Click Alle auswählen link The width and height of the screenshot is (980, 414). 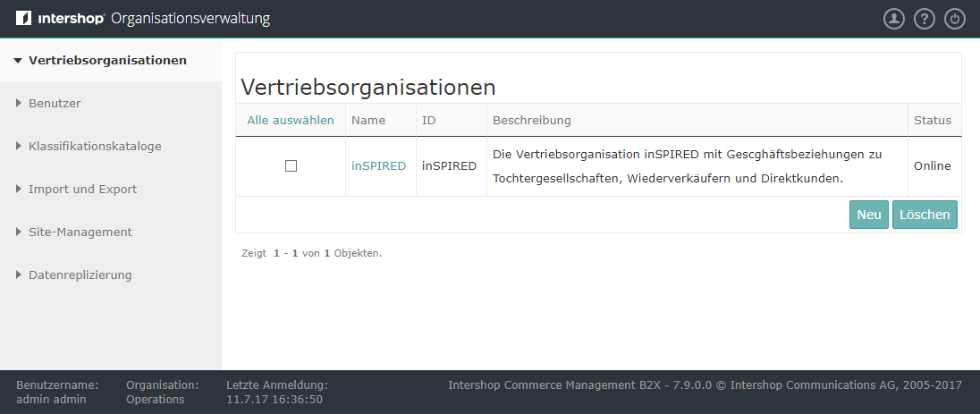(x=291, y=120)
